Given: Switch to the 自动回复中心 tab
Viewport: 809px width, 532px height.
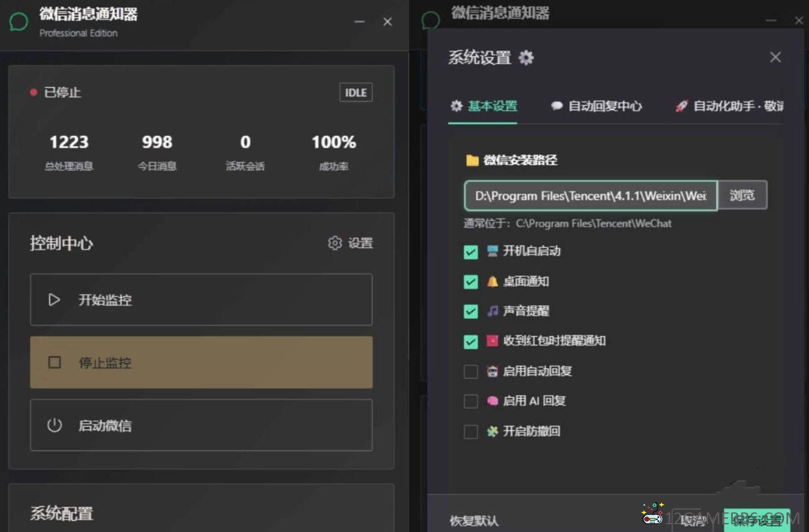Looking at the screenshot, I should click(x=597, y=106).
